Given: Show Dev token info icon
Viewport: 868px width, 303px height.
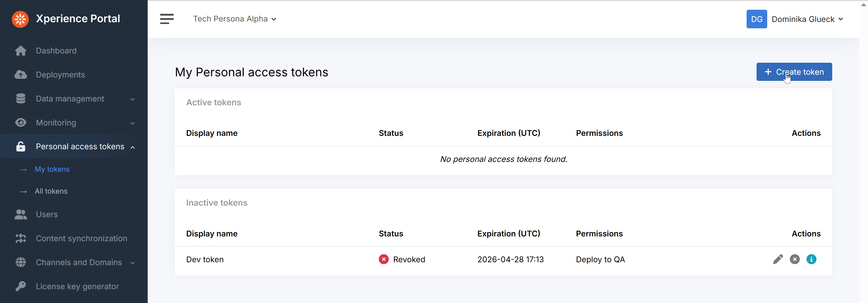Looking at the screenshot, I should (x=811, y=259).
